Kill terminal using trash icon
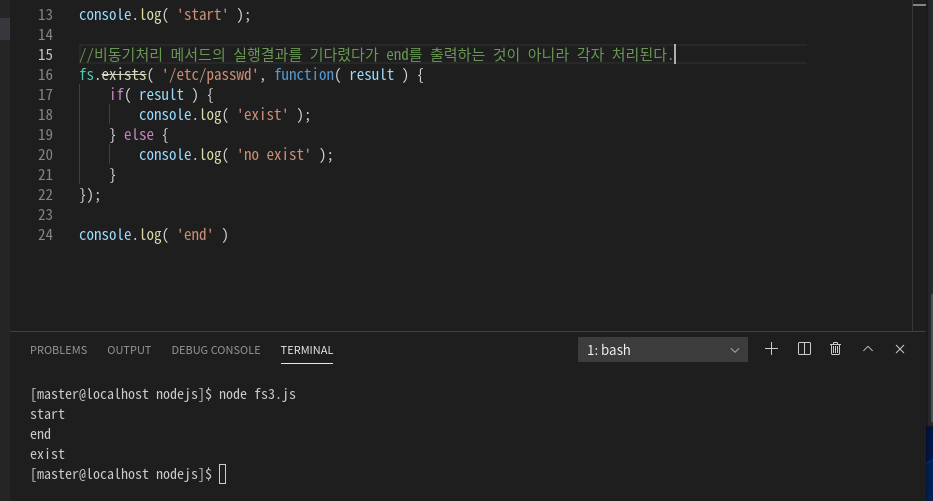The height and width of the screenshot is (501, 933). 835,349
